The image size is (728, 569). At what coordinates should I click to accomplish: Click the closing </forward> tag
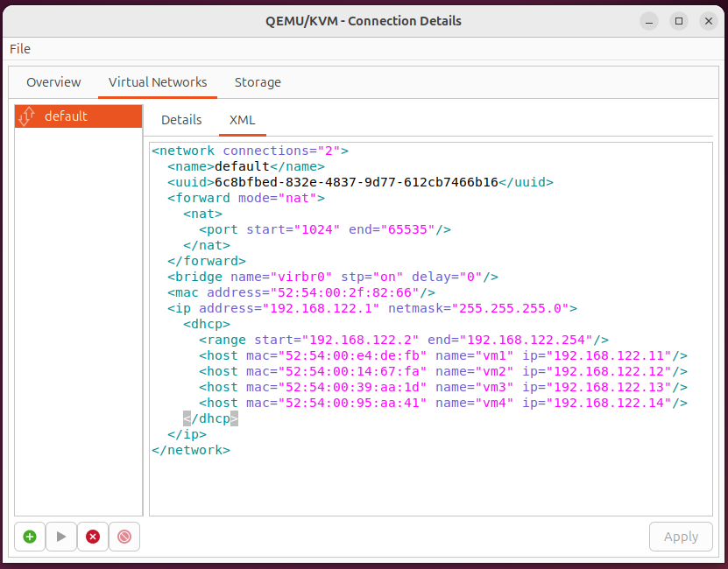coord(207,261)
